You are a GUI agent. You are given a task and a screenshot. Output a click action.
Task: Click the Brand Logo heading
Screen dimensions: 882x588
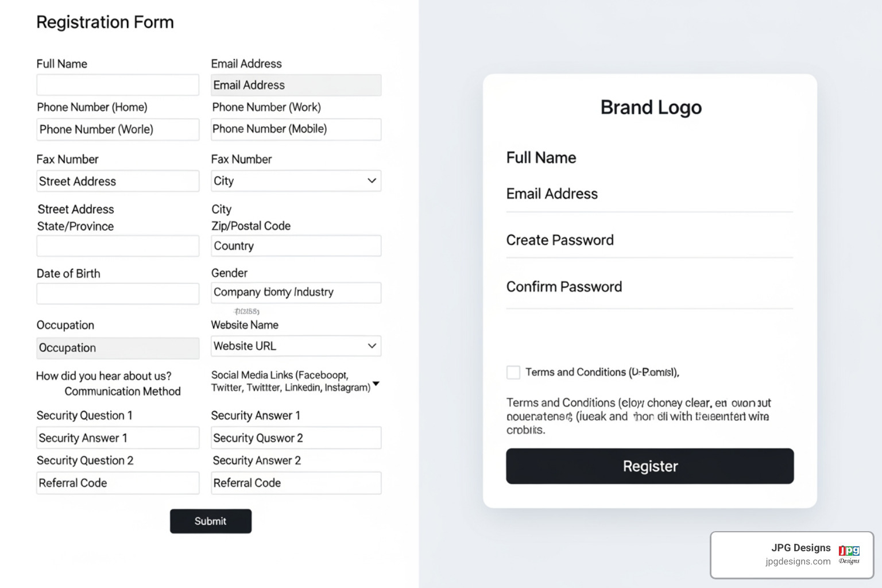point(650,107)
